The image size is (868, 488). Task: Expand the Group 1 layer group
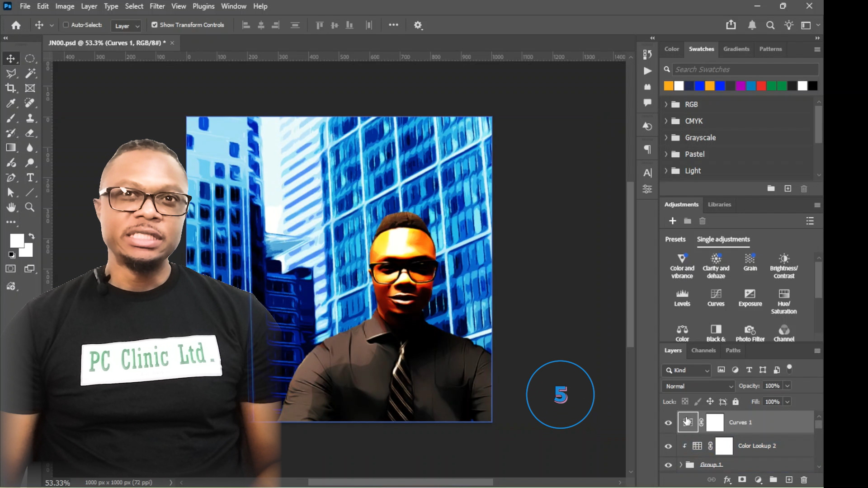[x=681, y=465]
